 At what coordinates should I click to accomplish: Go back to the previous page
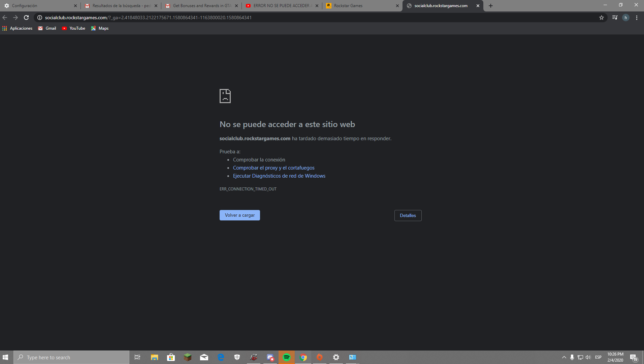[5, 18]
